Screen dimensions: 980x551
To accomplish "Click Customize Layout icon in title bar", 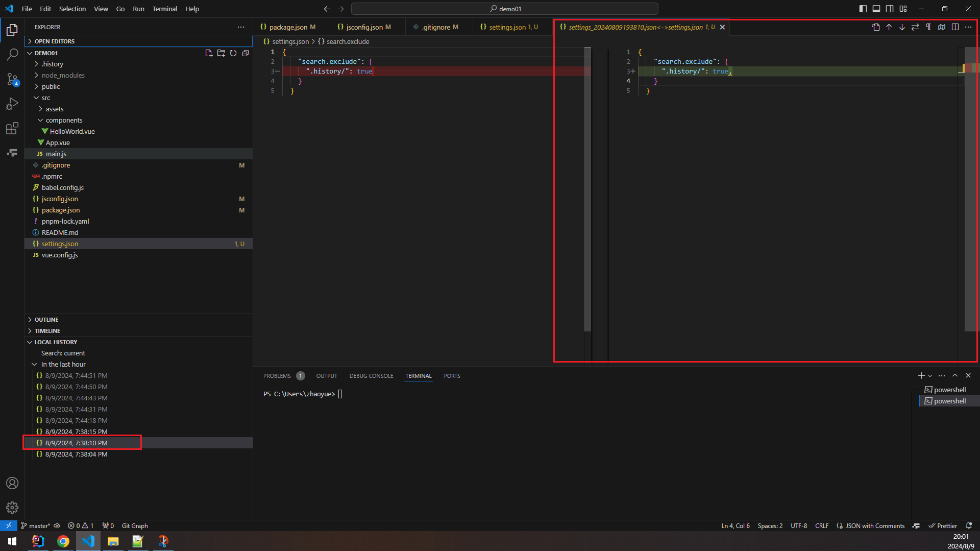I will click(x=903, y=9).
